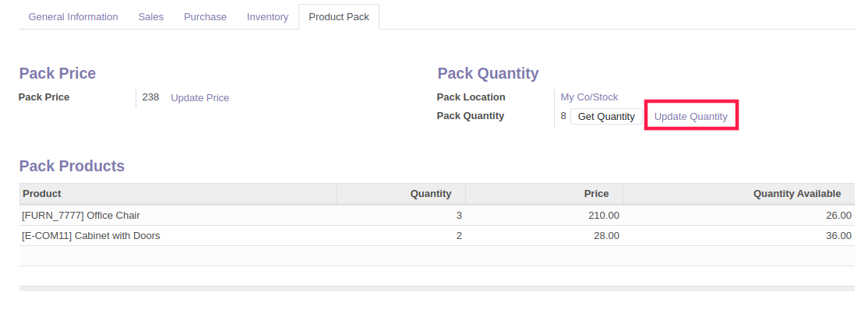Sort by Quantity Available column header
The height and width of the screenshot is (313, 868).
[739, 194]
